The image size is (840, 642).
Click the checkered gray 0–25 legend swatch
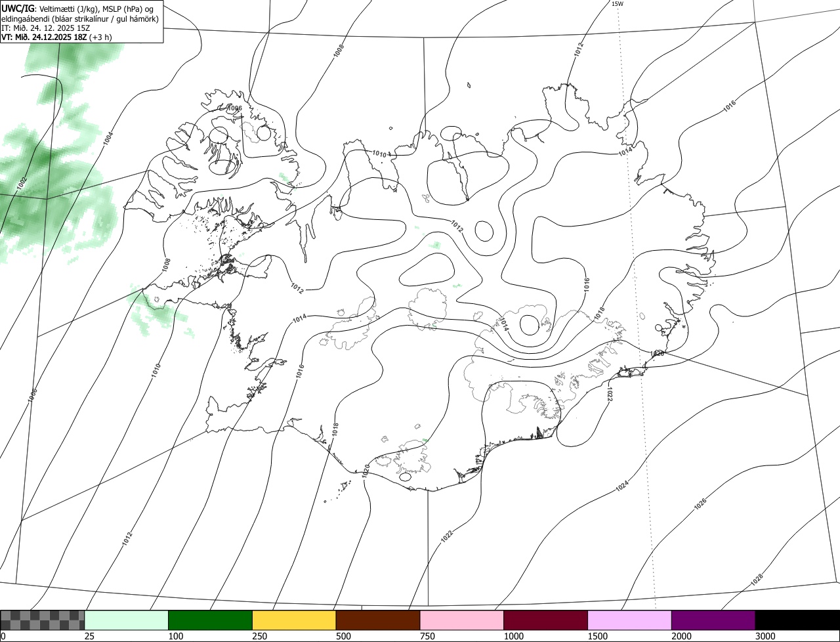coord(43,620)
